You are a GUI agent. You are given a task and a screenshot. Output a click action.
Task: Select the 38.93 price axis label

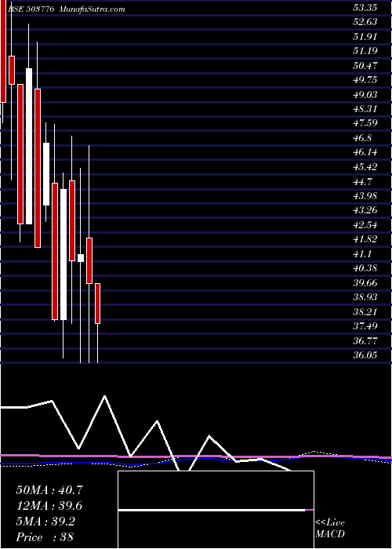click(x=365, y=297)
